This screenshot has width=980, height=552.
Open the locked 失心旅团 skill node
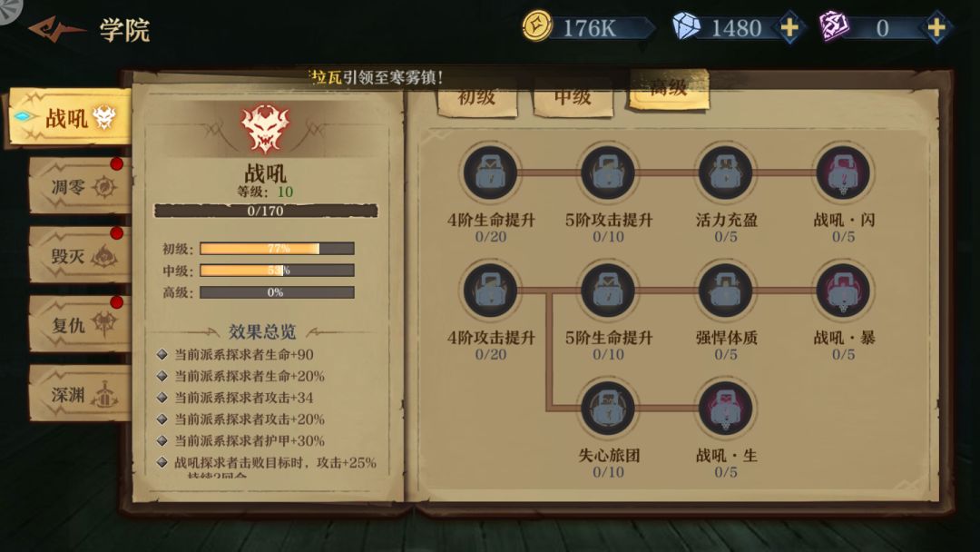608,409
